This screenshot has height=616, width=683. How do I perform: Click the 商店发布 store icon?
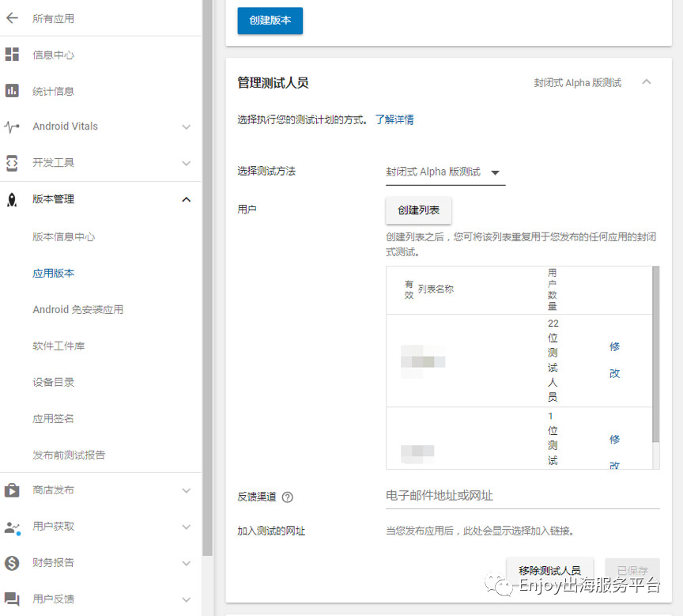coord(12,490)
